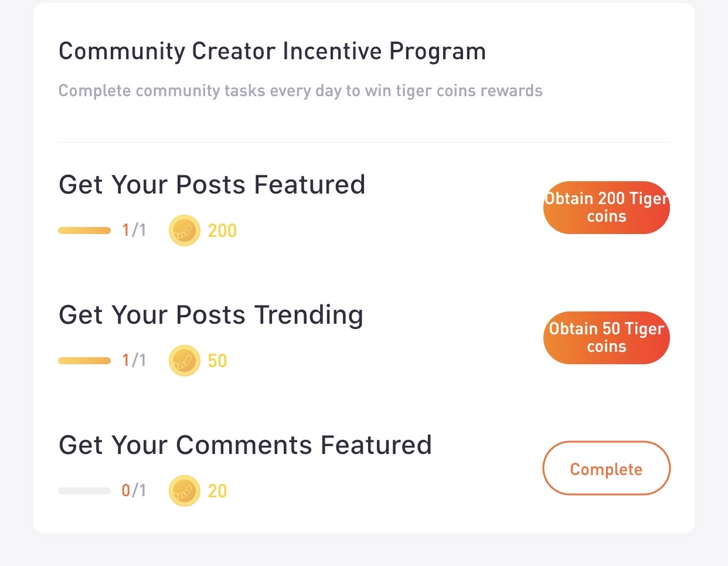728x566 pixels.
Task: Tap the Complete button for comments task
Action: (x=606, y=469)
